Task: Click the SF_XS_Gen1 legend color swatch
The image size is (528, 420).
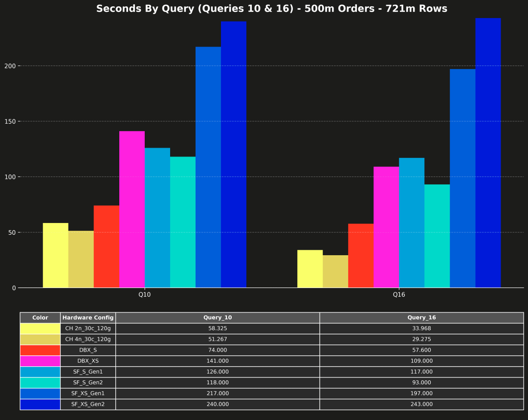Action: (x=40, y=394)
